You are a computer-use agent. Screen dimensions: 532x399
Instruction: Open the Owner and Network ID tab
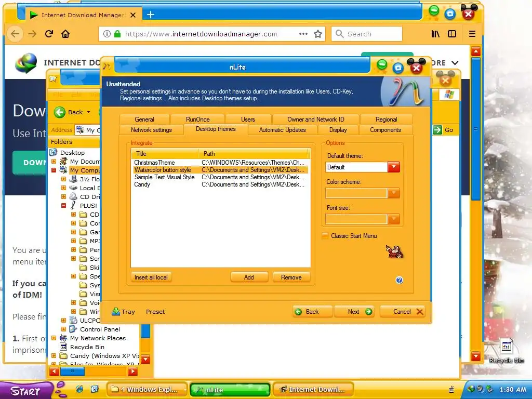pyautogui.click(x=315, y=119)
